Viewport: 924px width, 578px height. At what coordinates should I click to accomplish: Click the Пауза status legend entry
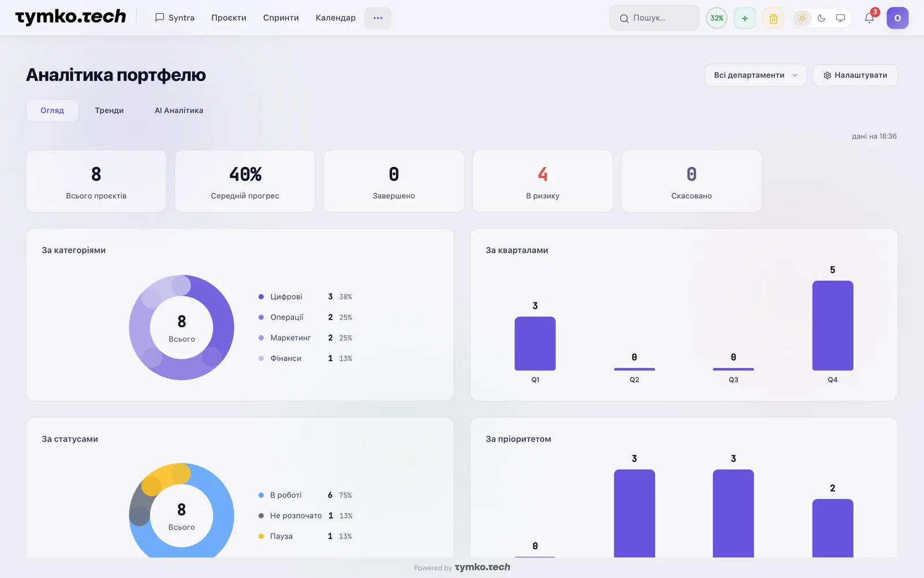[x=305, y=536]
